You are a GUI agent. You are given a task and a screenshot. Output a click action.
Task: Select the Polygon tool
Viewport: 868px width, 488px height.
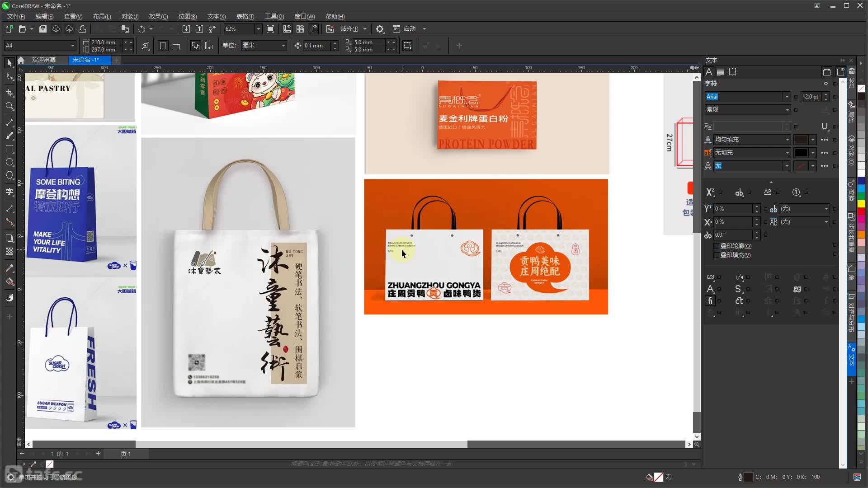(9, 175)
